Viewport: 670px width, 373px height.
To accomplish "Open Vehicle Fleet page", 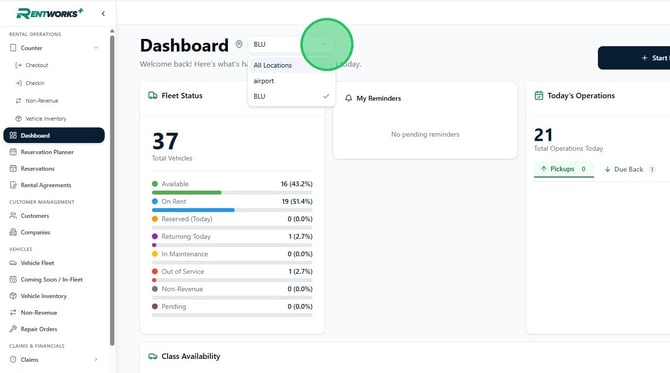I will pos(37,263).
